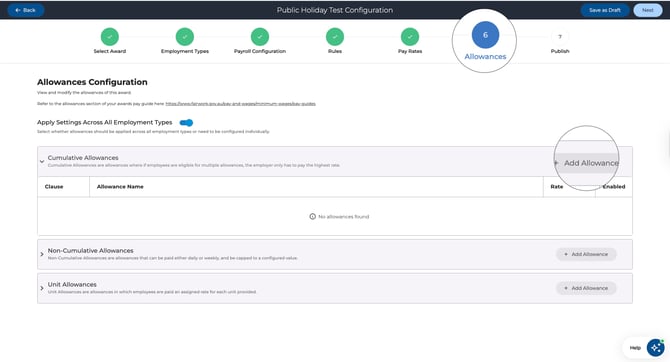Click the Allowance Name column header
The height and width of the screenshot is (362, 670).
coord(120,187)
